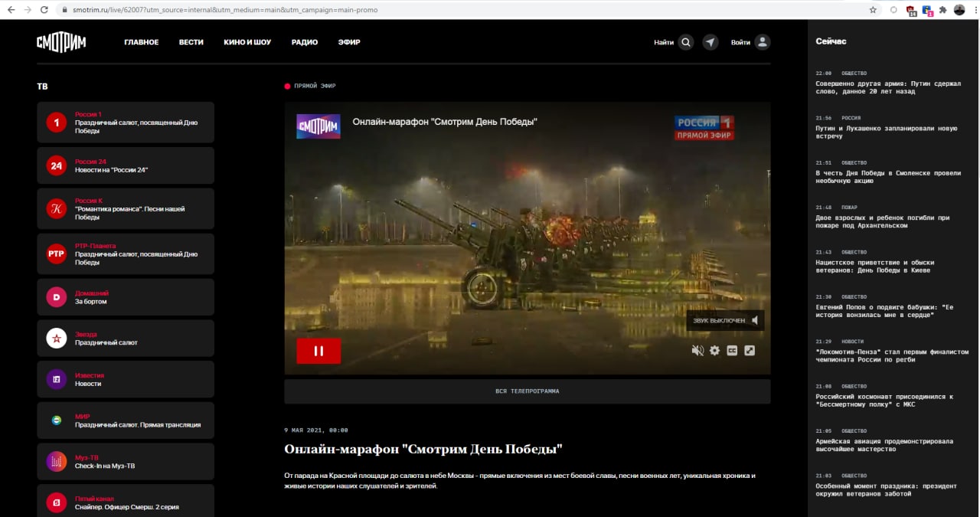Click the ПРЯМОЙ ЭФИР live indicator label
This screenshot has height=517, width=980.
tap(315, 86)
